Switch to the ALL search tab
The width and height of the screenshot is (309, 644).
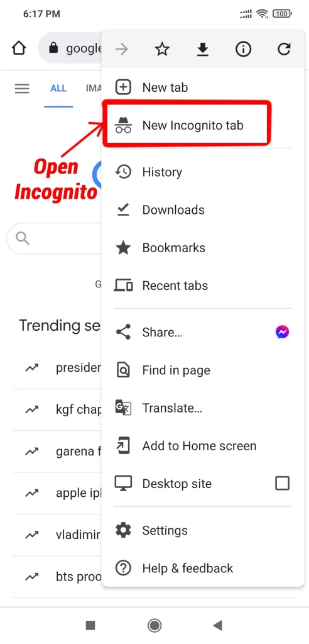58,88
